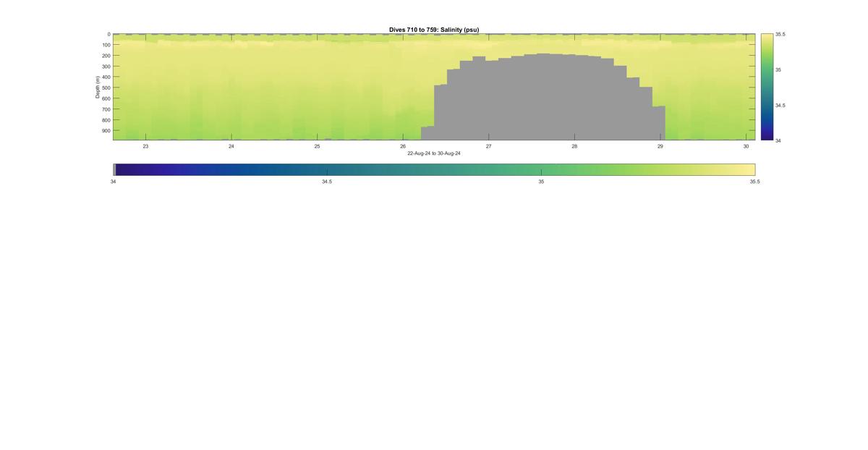Click the '35.5' label on horizontal colorbar
Viewport: 868px width, 450px height.
755,182
